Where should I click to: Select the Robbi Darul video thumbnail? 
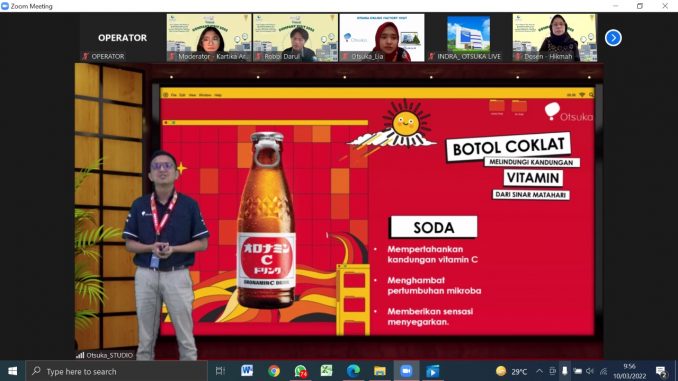click(295, 38)
